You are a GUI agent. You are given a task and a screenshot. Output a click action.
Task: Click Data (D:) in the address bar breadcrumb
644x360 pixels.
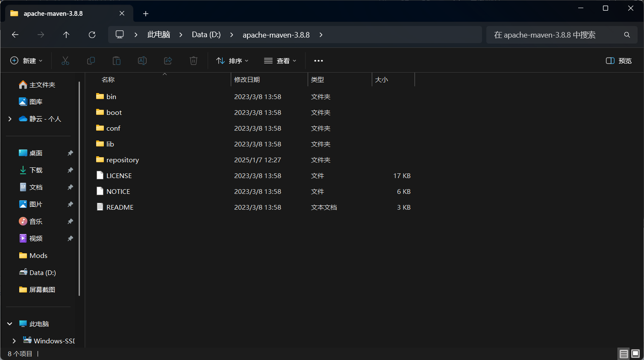(206, 35)
